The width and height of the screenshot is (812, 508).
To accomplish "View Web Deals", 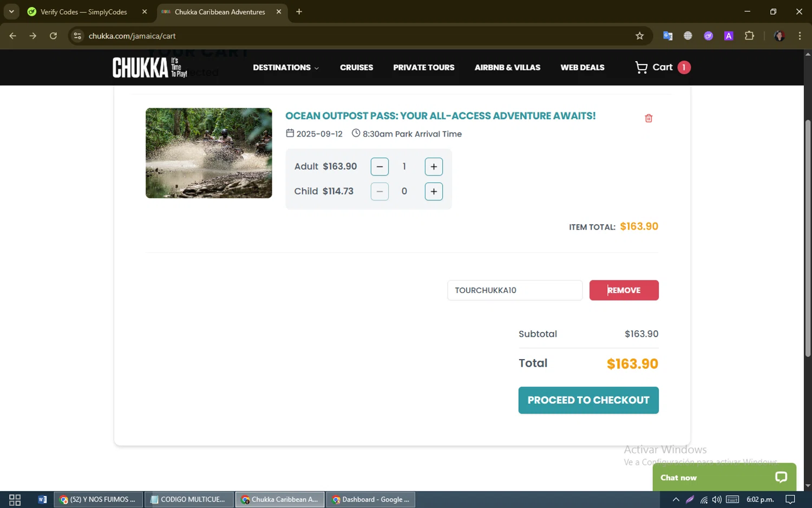I will [x=582, y=68].
